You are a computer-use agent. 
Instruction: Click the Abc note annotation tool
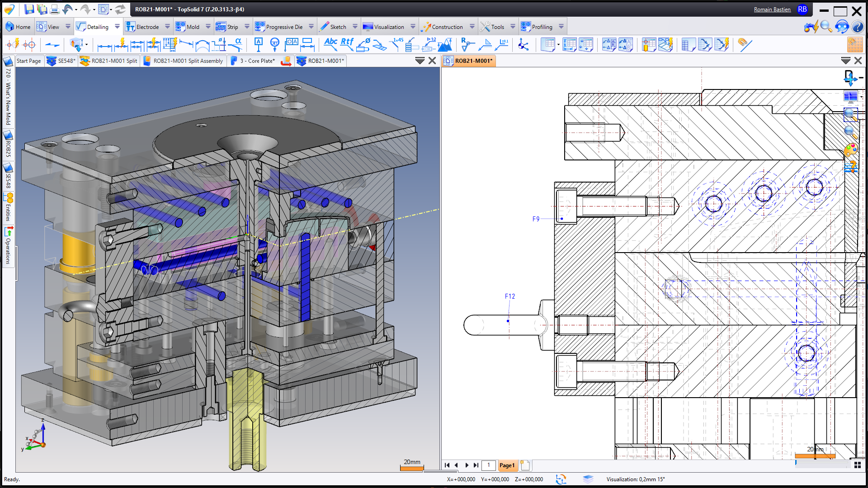pyautogui.click(x=330, y=43)
